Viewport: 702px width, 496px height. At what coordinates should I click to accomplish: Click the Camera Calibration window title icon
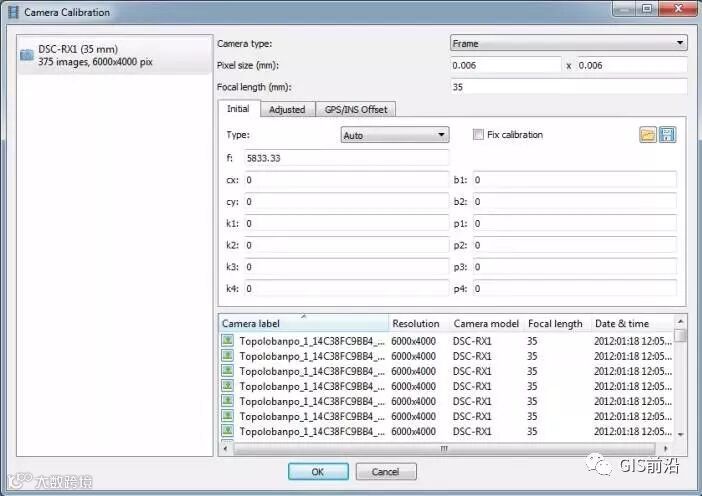click(13, 12)
